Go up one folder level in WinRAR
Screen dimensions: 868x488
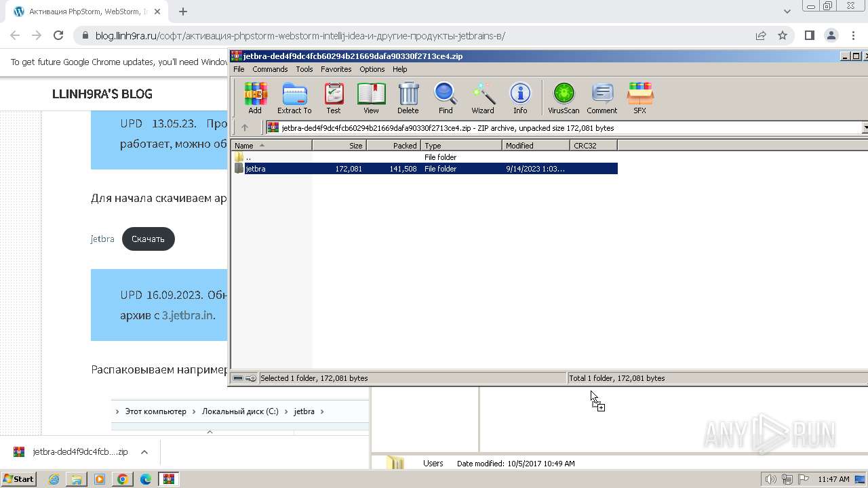pyautogui.click(x=245, y=127)
